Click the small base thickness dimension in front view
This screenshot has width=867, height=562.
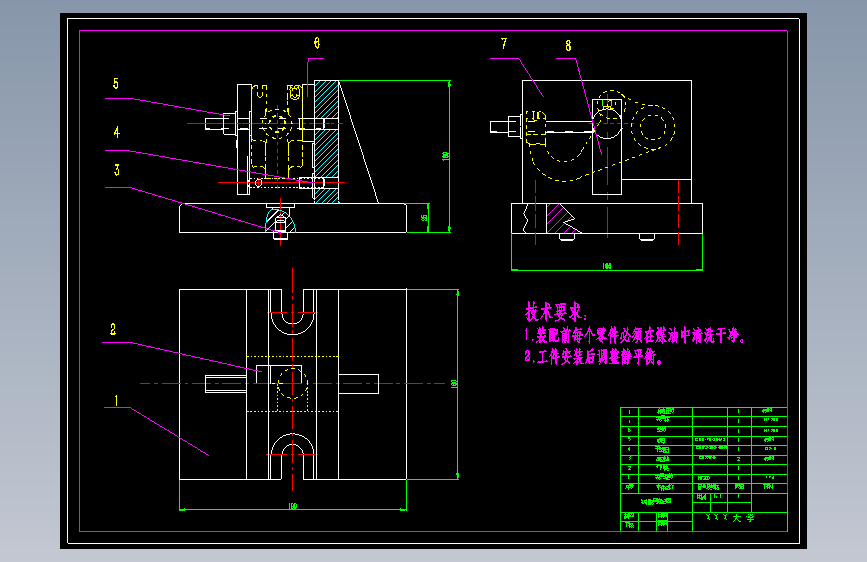pyautogui.click(x=424, y=218)
